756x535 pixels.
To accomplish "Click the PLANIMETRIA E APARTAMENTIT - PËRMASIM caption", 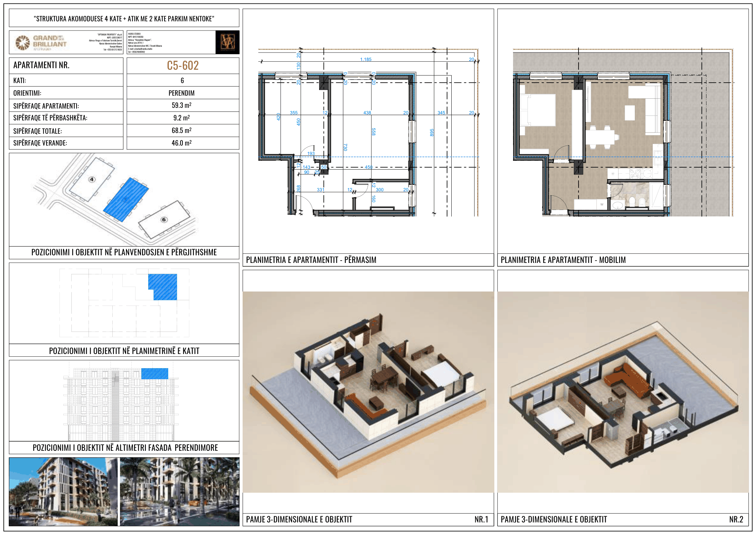I will [x=311, y=260].
